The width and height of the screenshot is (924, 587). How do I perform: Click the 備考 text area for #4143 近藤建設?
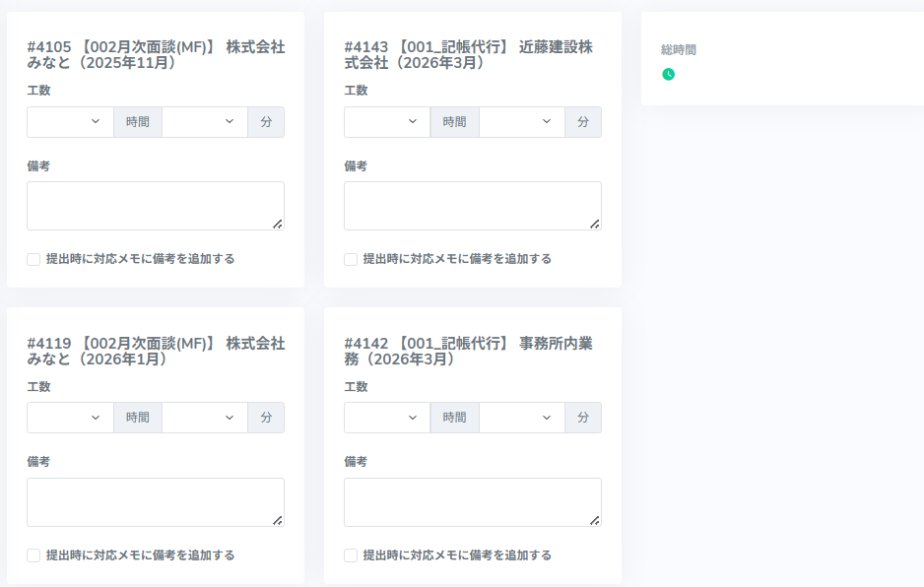point(472,205)
